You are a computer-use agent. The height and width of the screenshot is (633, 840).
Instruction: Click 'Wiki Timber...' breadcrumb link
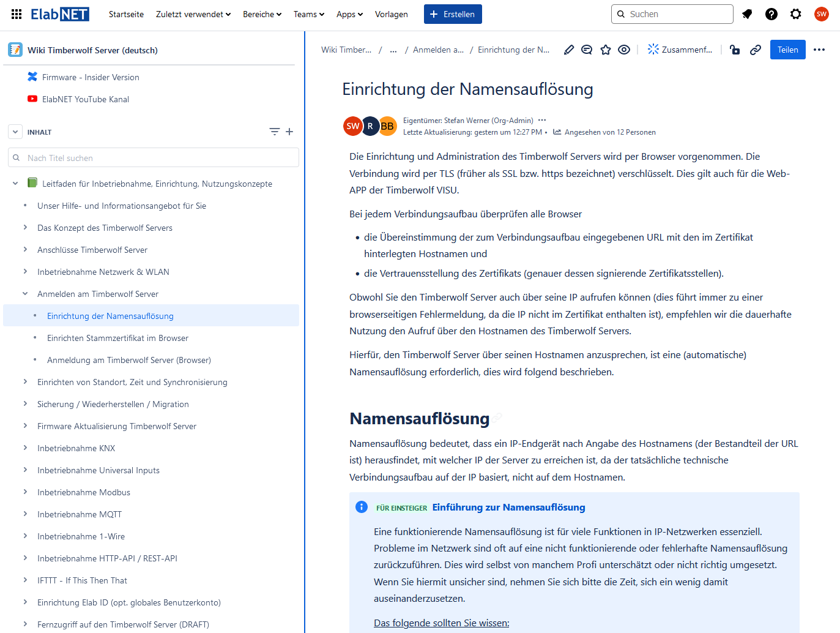346,50
